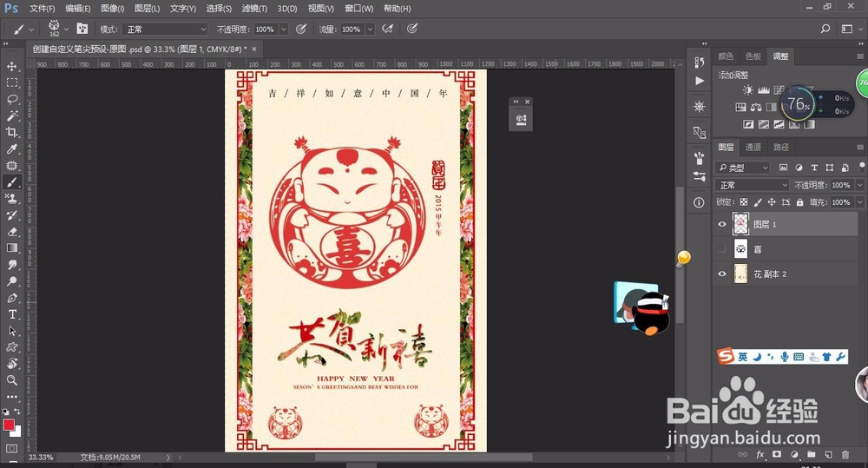Image resolution: width=868 pixels, height=468 pixels.
Task: Show the 喜 layer
Action: click(x=722, y=249)
